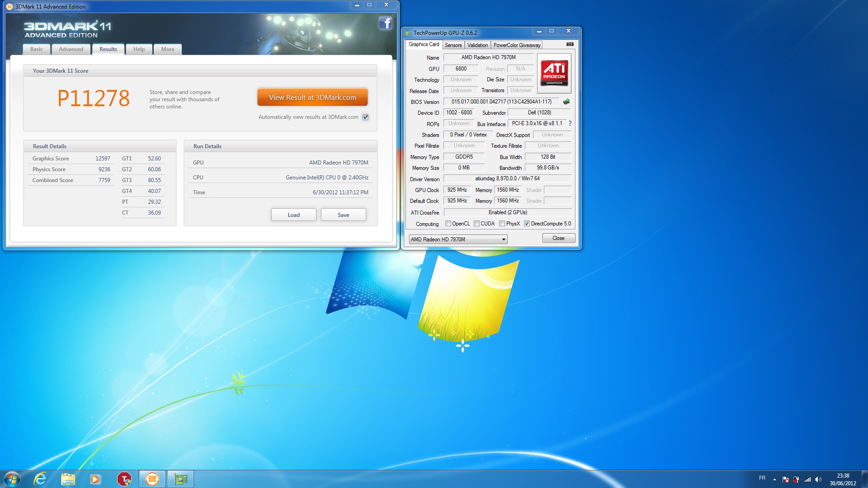Toggle automatically view results checkbox
Screen dimensions: 868x488
(366, 117)
